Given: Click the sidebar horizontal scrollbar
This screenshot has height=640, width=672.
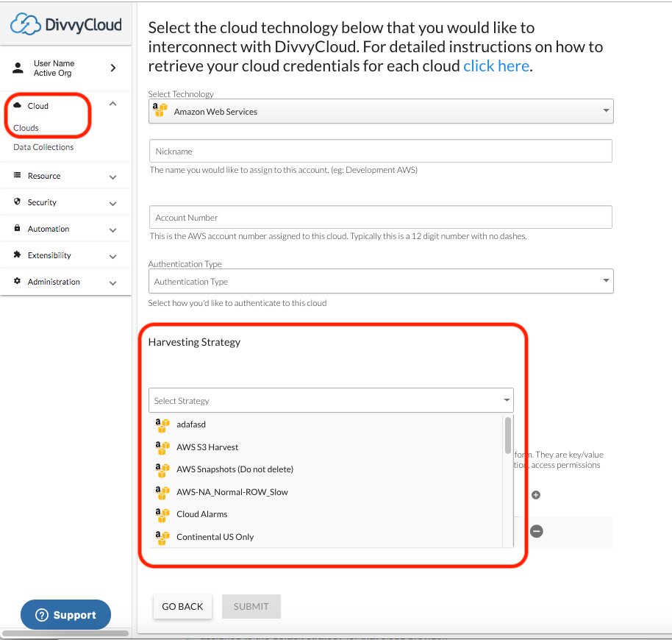Looking at the screenshot, I should (65, 633).
